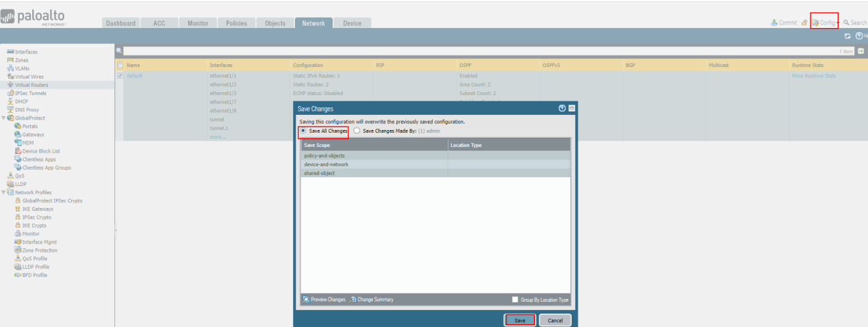
Task: Click the Cancel button in dialog
Action: point(555,320)
